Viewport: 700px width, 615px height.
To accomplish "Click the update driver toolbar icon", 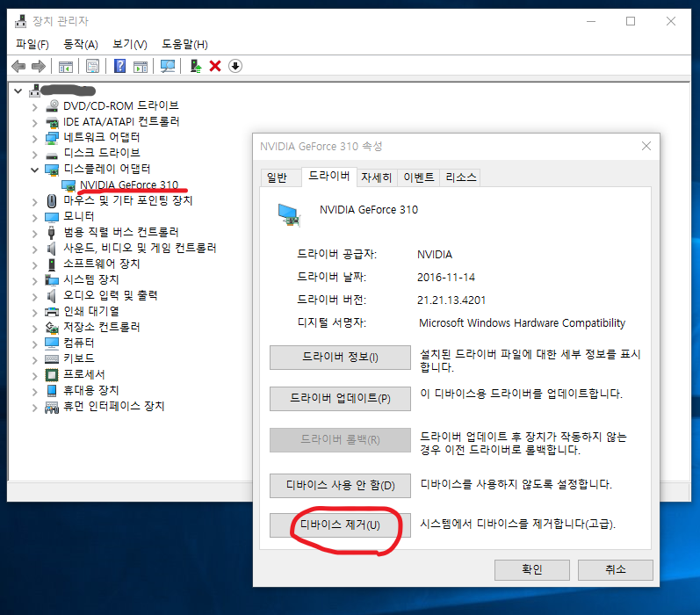I will point(196,66).
